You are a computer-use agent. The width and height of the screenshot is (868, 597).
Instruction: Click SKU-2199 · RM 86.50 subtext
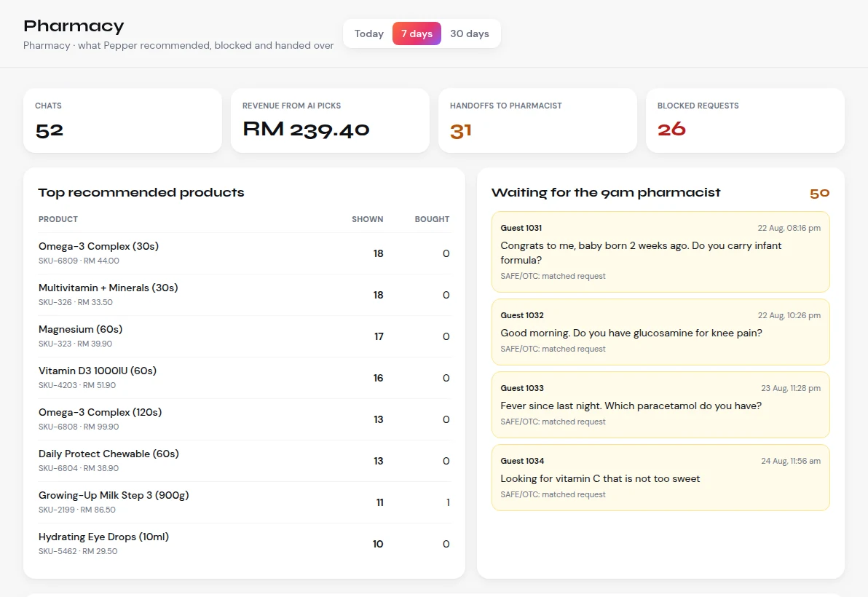pyautogui.click(x=77, y=510)
